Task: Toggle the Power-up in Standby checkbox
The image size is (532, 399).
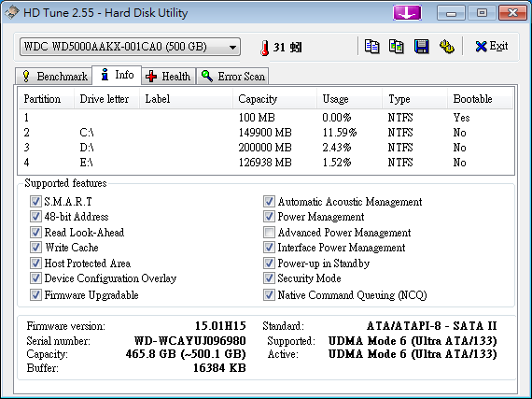Action: click(x=269, y=264)
